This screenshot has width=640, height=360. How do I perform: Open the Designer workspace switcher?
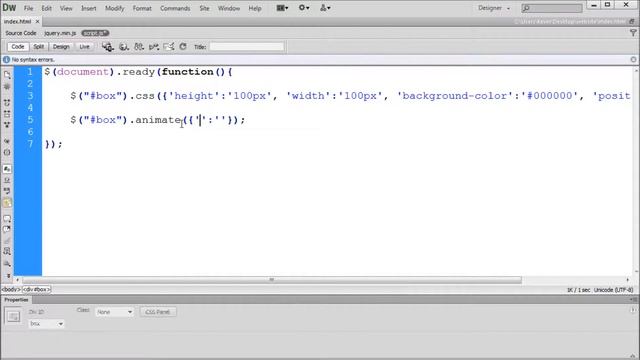point(494,8)
